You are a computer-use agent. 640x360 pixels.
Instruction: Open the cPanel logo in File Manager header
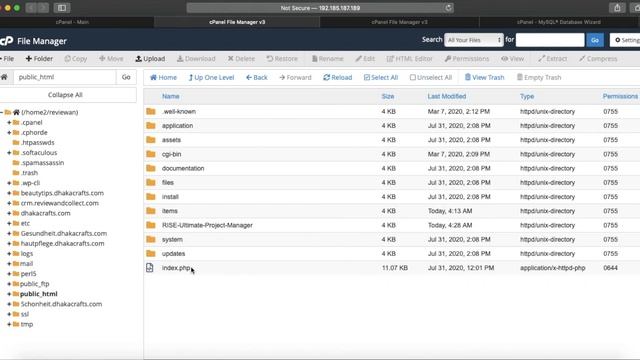pos(7,41)
